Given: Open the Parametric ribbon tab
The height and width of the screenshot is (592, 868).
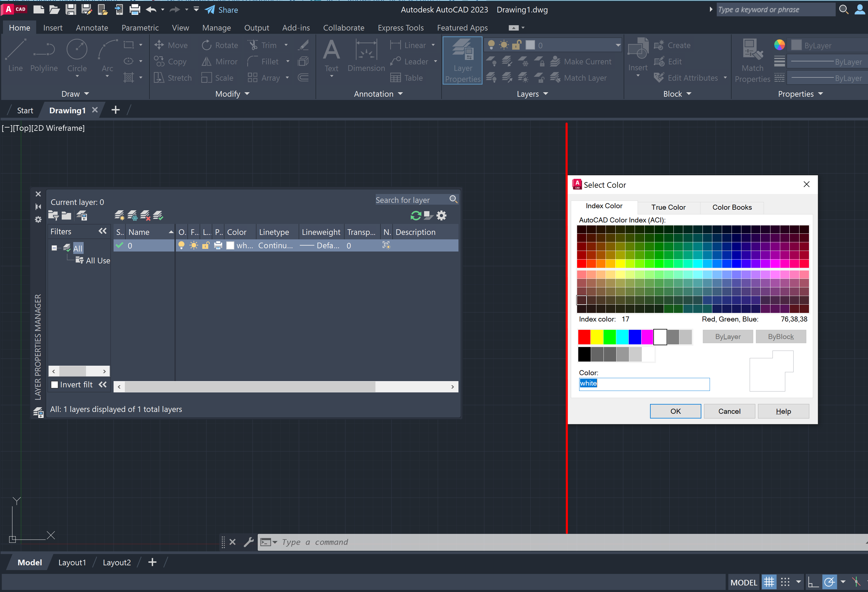Looking at the screenshot, I should [x=140, y=27].
